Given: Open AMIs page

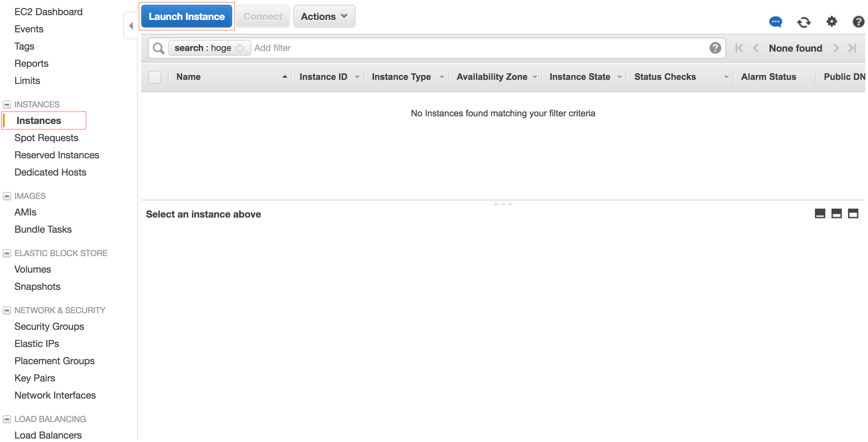Looking at the screenshot, I should point(25,213).
